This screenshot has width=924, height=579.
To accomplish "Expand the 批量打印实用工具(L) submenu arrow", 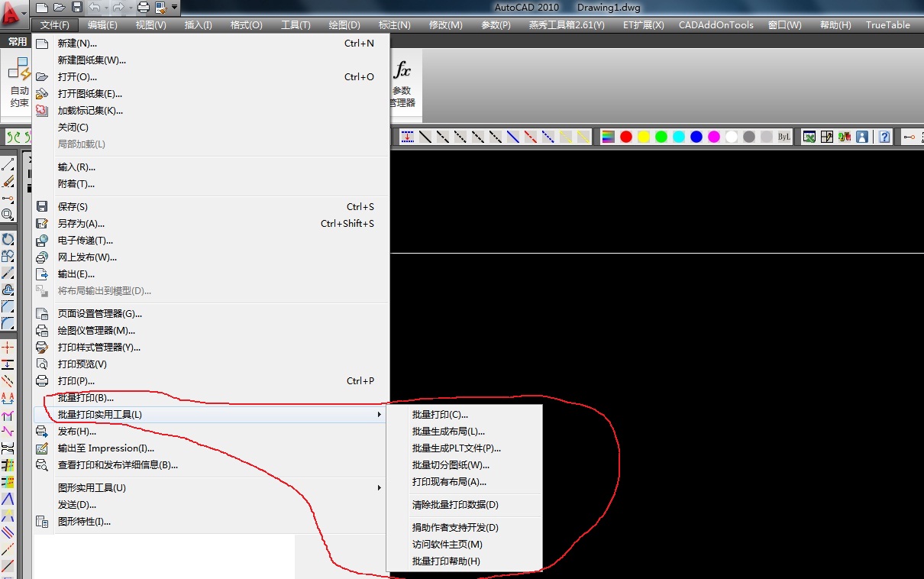I will 380,415.
